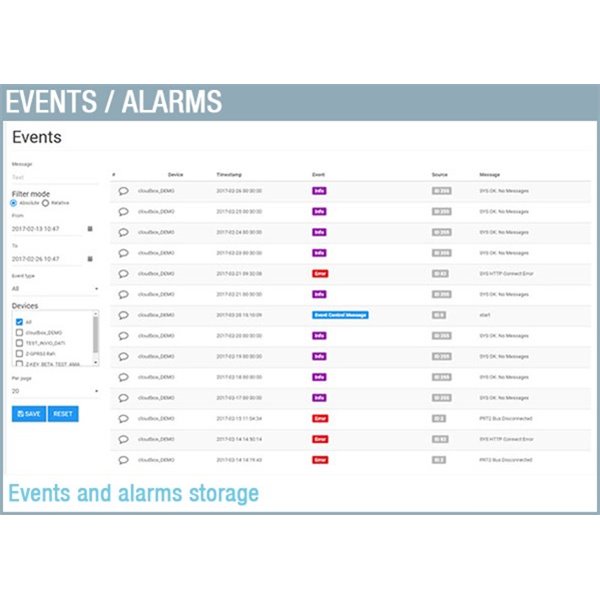600x600 pixels.
Task: Open comment bubble for the 2017-02-21 09:32 error
Action: tap(123, 273)
